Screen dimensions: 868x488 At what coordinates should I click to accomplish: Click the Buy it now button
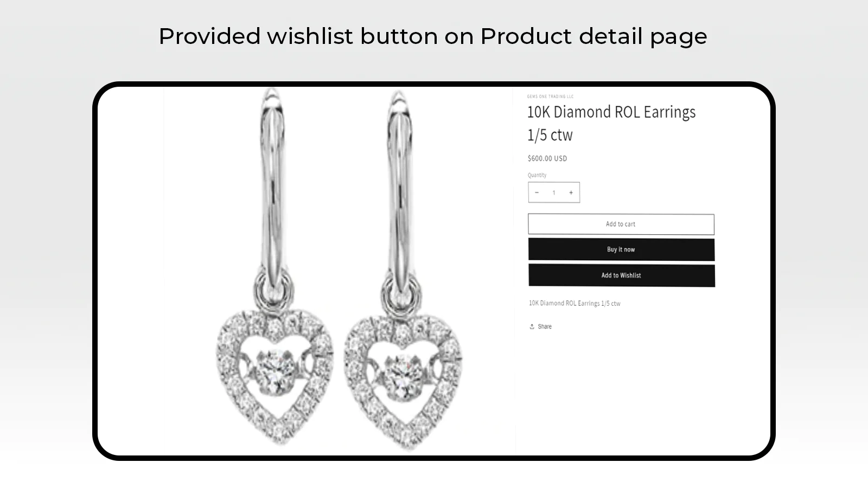[x=621, y=249]
